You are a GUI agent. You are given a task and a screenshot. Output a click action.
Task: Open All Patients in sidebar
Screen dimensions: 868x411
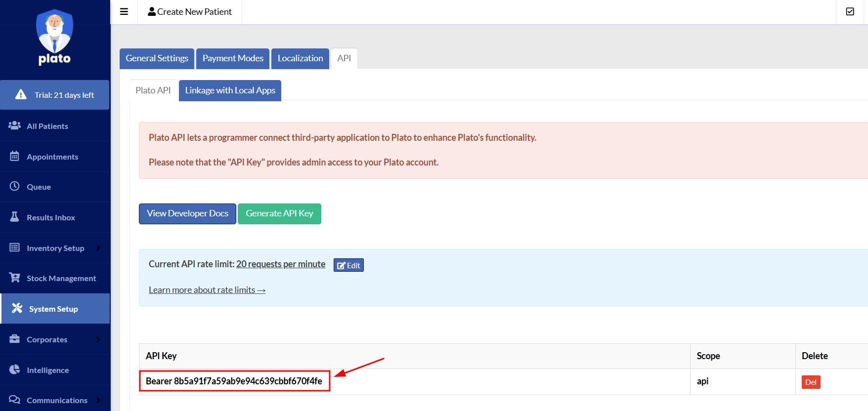click(55, 126)
